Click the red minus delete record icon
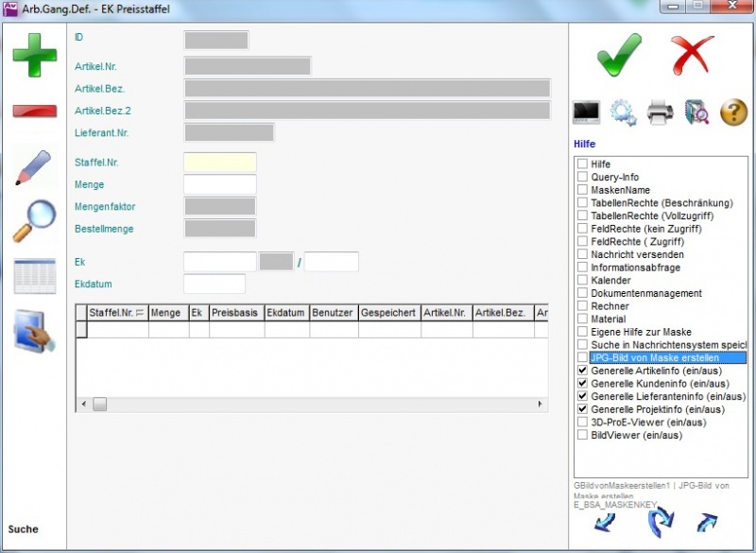The image size is (756, 553). pyautogui.click(x=34, y=111)
